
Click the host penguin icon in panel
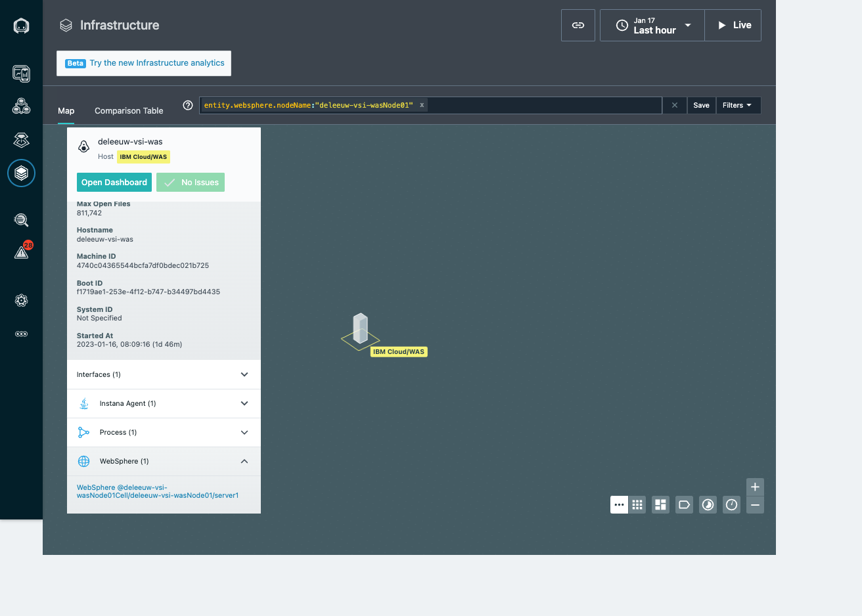click(x=84, y=146)
